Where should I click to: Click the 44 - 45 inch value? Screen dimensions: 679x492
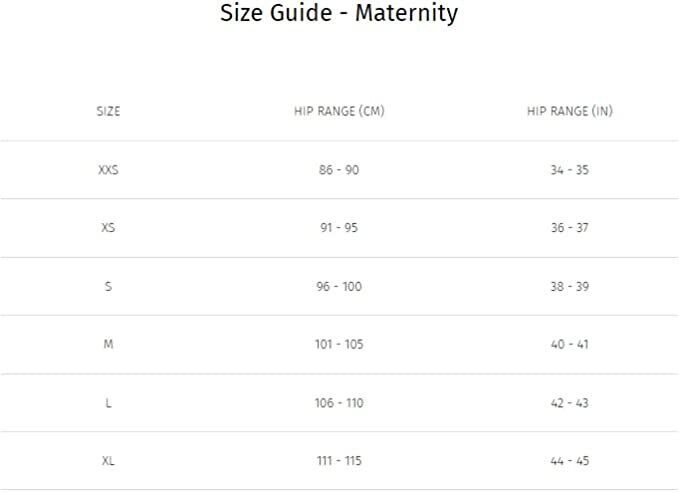[570, 461]
